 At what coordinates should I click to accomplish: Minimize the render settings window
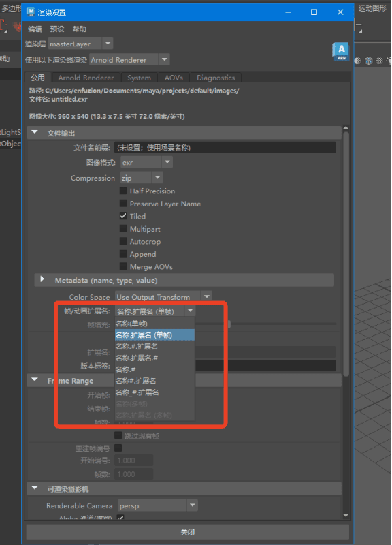(288, 12)
